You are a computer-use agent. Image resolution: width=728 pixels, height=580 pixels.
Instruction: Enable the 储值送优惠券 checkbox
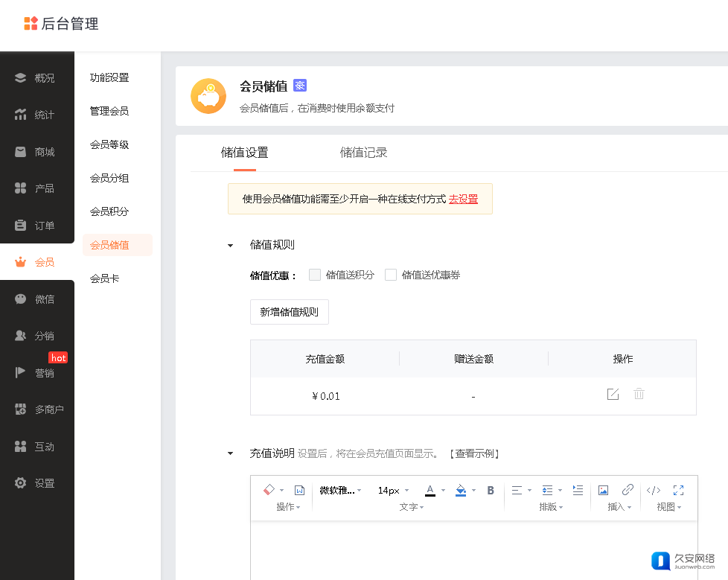click(x=391, y=275)
